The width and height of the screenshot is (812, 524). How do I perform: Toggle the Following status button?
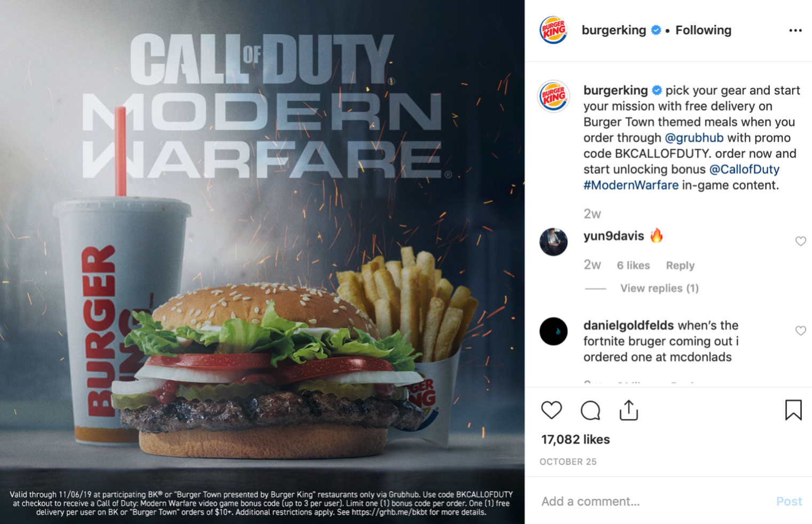pyautogui.click(x=703, y=30)
